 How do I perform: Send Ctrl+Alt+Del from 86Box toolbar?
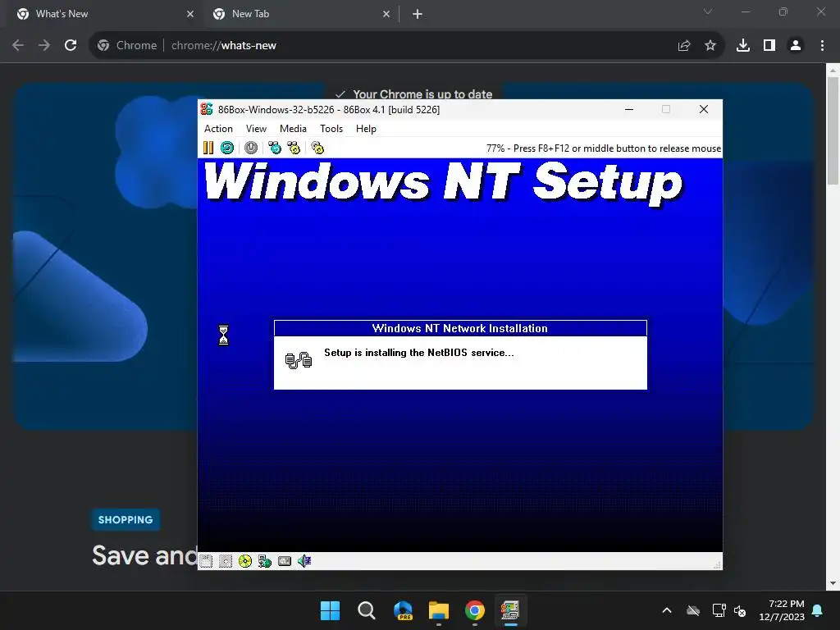pyautogui.click(x=275, y=148)
